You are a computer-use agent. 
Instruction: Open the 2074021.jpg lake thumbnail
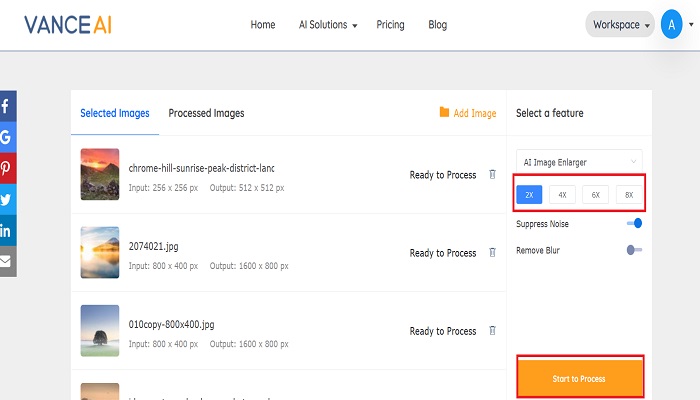(x=100, y=252)
